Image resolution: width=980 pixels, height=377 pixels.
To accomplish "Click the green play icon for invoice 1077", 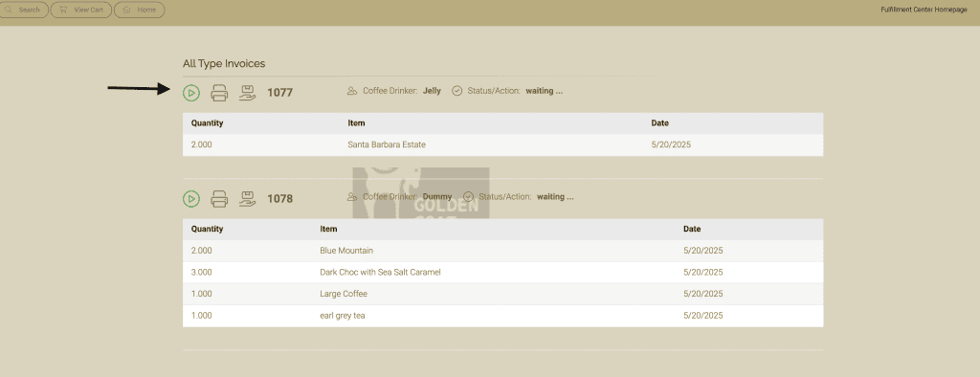I will click(x=191, y=93).
